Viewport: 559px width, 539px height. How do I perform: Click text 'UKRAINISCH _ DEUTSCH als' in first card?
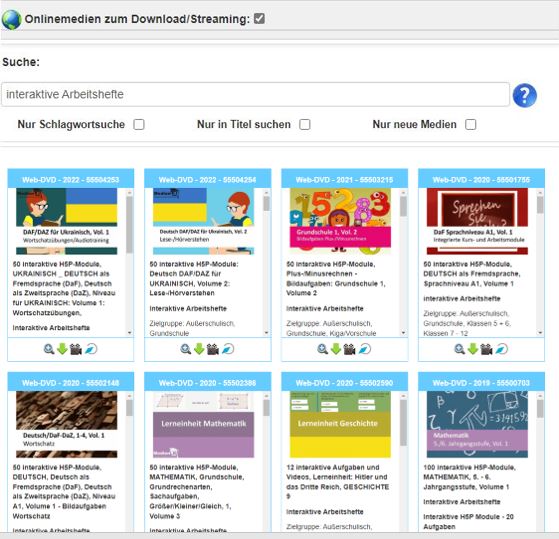pyautogui.click(x=61, y=274)
